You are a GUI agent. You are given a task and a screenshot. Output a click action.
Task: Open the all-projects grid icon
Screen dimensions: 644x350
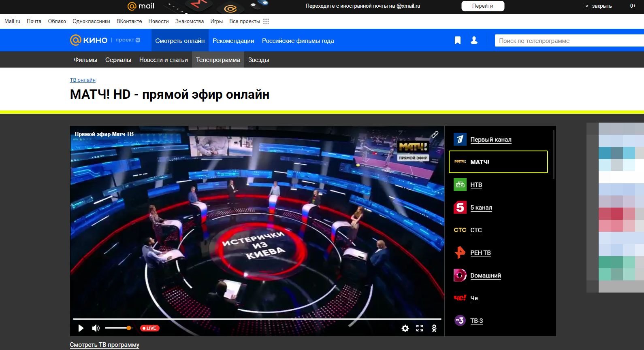(x=266, y=21)
